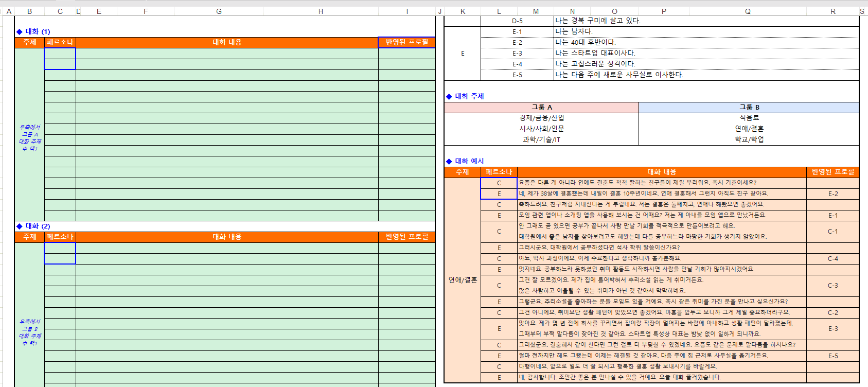Select '나는 다음 주에 새로운 사무실로 이사한다.' cell
The height and width of the screenshot is (387, 868).
pos(706,75)
